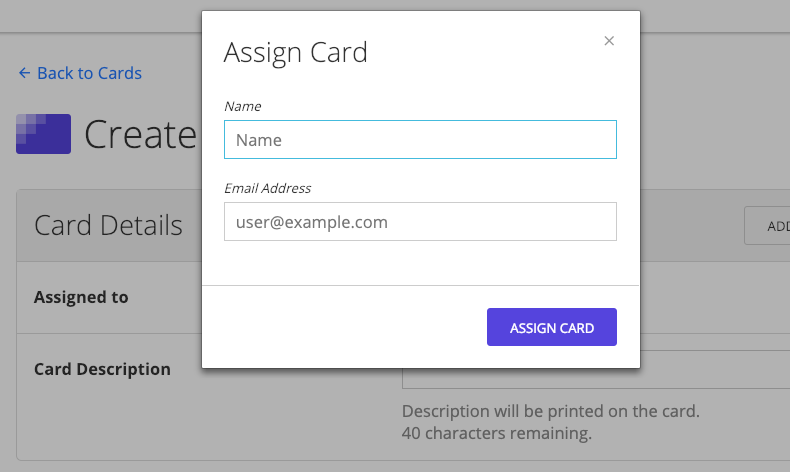
Task: Click the Card Description row label
Action: click(x=102, y=369)
